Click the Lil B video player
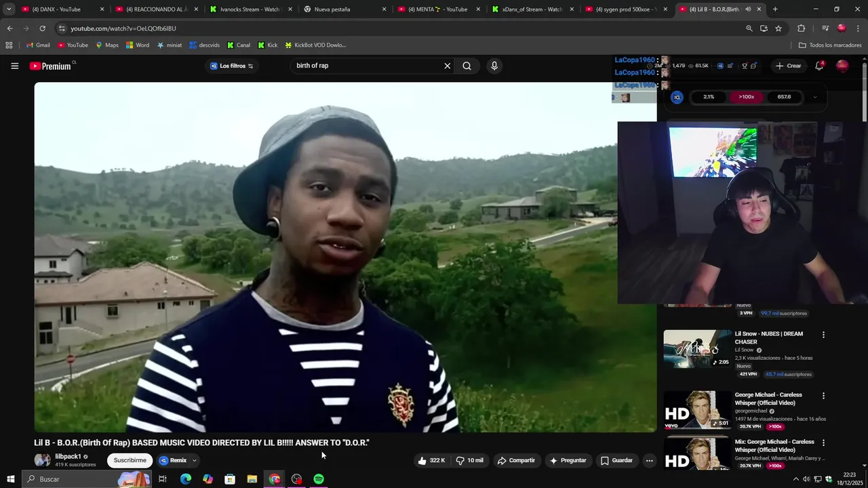Viewport: 868px width, 488px height. click(x=345, y=257)
